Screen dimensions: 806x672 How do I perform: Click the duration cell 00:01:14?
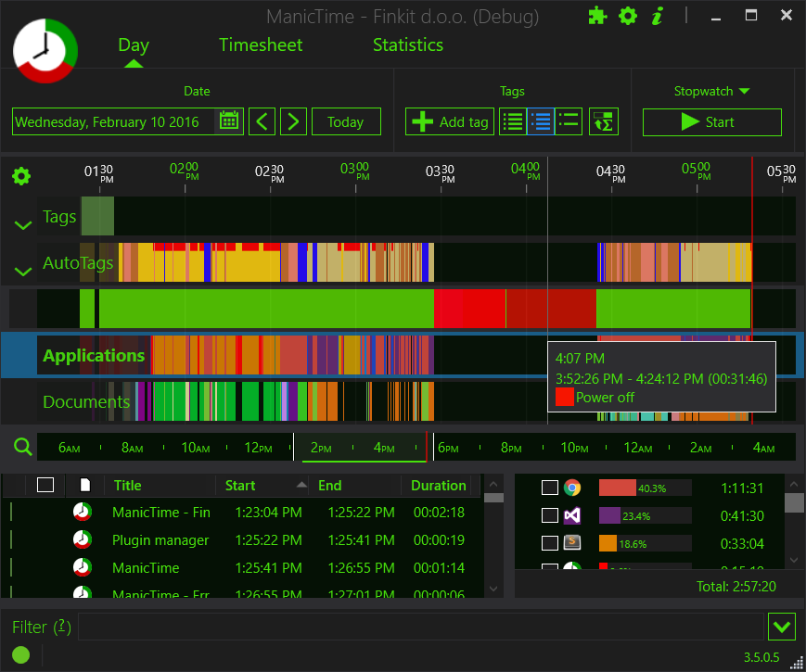(x=439, y=567)
